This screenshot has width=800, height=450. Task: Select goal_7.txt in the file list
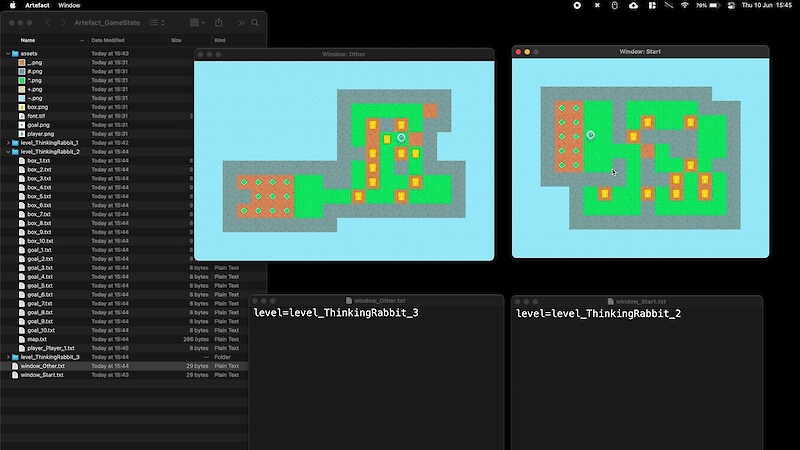point(40,303)
